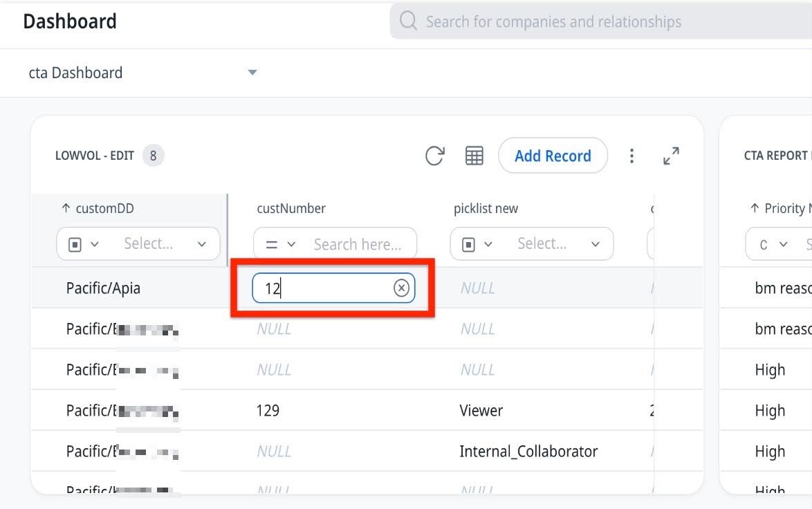Click the record count badge showing 8
The image size is (812, 509).
click(154, 155)
